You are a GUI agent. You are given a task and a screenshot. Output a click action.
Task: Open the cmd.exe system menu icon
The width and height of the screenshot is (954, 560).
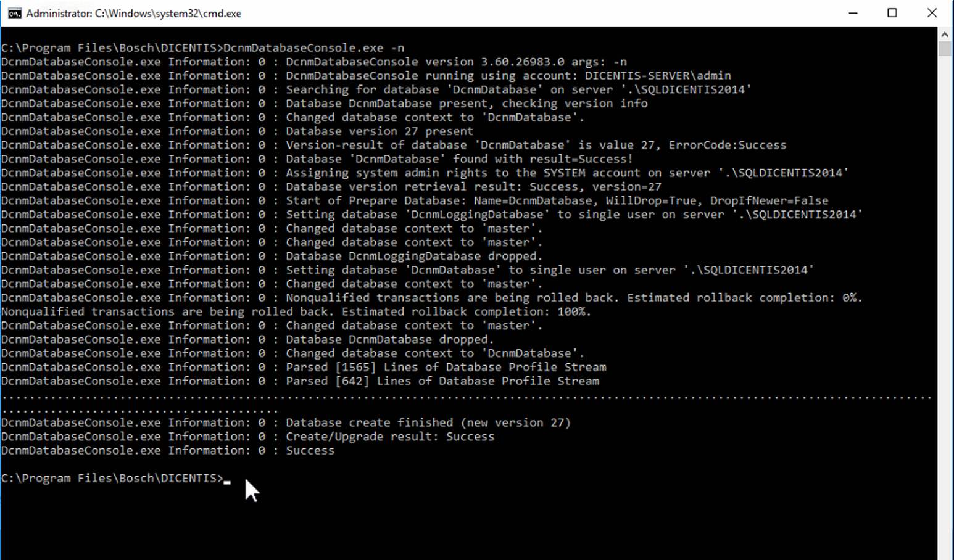click(x=14, y=13)
